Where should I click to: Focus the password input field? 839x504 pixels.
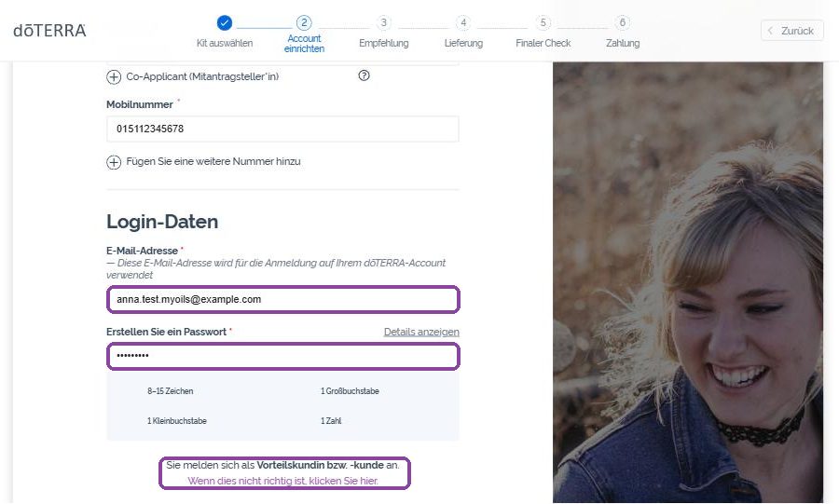pyautogui.click(x=283, y=357)
